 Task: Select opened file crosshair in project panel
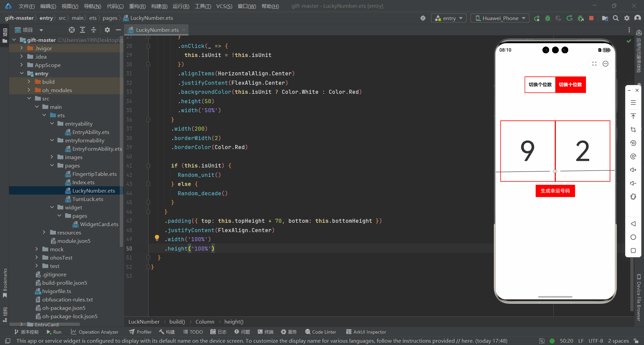[x=72, y=30]
